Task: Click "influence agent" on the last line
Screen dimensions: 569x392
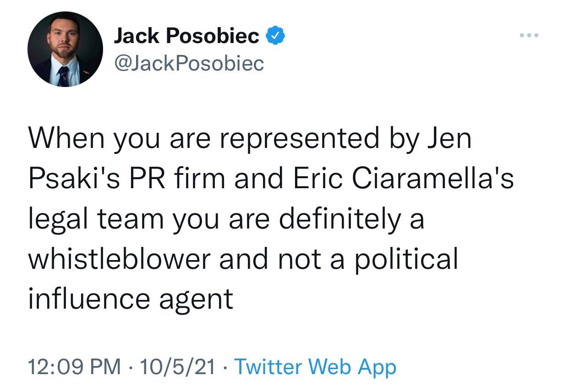Action: click(x=131, y=299)
